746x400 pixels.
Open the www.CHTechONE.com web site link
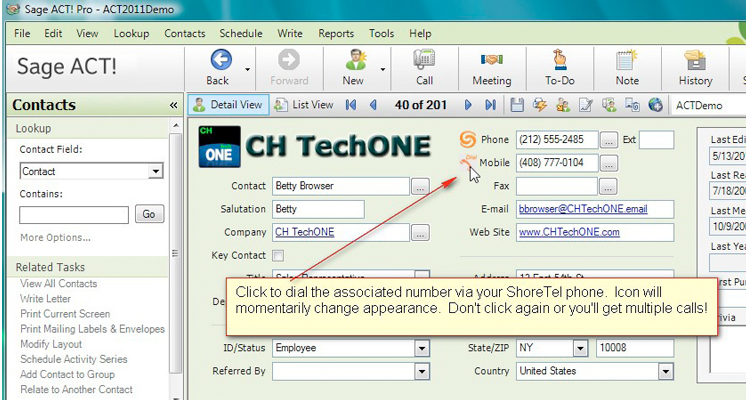click(x=569, y=232)
